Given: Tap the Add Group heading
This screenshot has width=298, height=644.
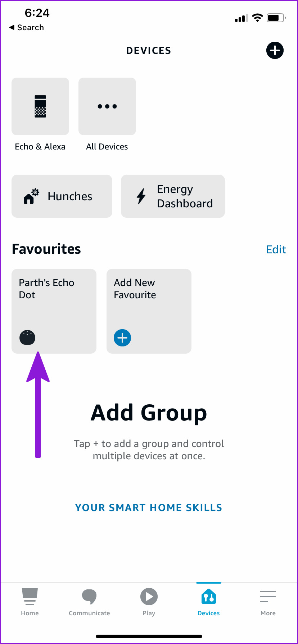Looking at the screenshot, I should pyautogui.click(x=149, y=413).
